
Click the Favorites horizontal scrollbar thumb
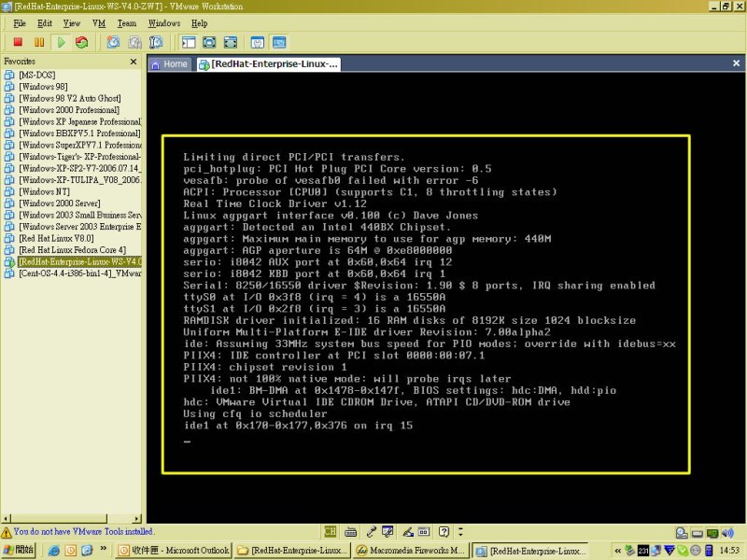pyautogui.click(x=59, y=518)
